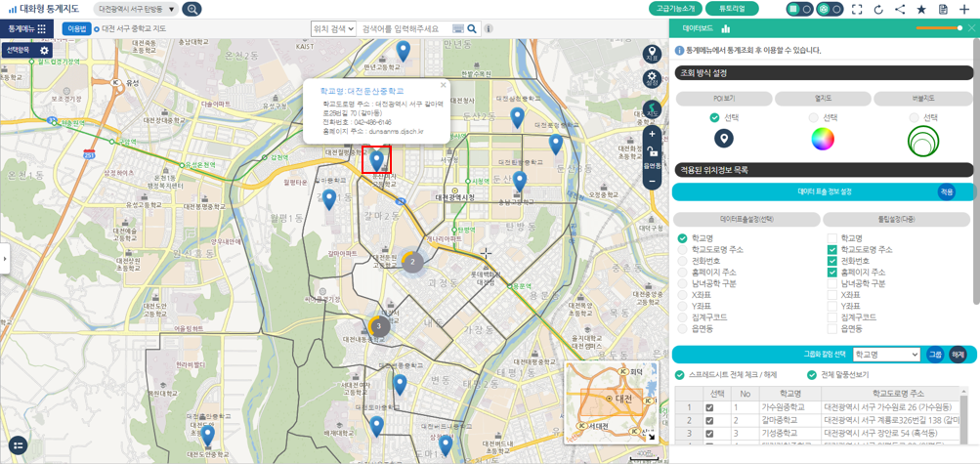Open the 대전광역시 서구 탄방동 region dropdown
The height and width of the screenshot is (464, 980).
pos(136,10)
